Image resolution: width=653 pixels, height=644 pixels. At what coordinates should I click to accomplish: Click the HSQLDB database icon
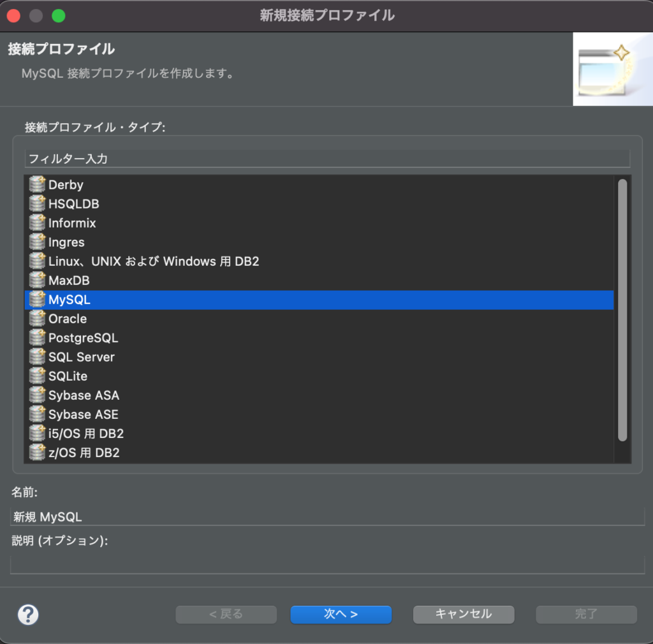[x=37, y=203]
